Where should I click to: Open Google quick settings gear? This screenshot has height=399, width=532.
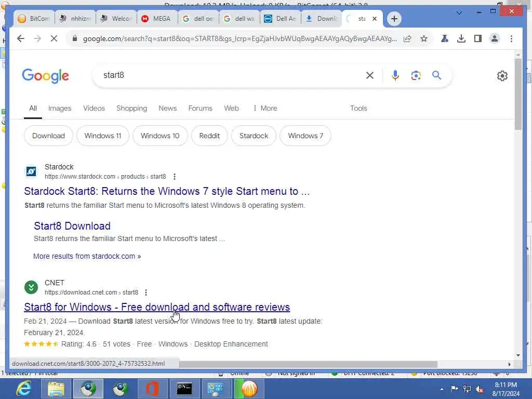click(502, 76)
